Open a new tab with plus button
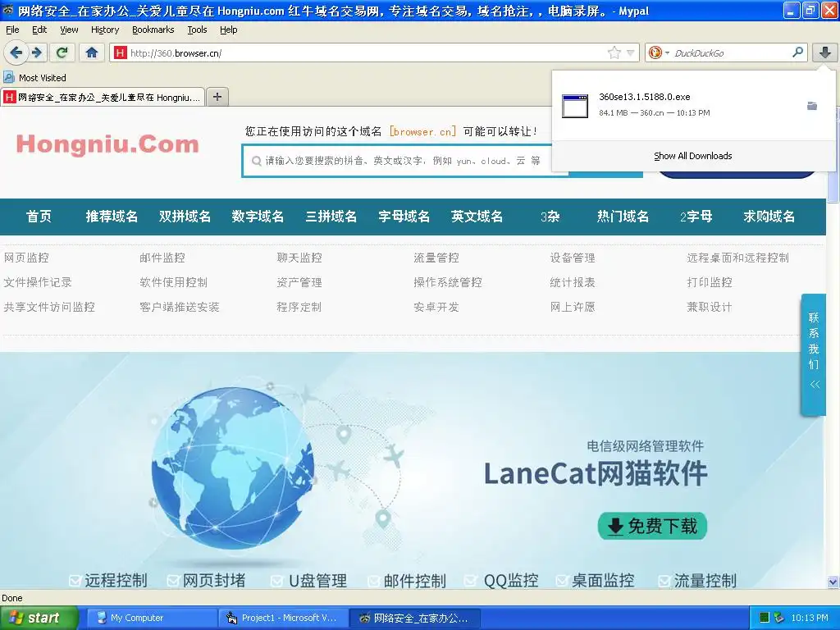Viewport: 840px width, 630px height. [x=217, y=97]
